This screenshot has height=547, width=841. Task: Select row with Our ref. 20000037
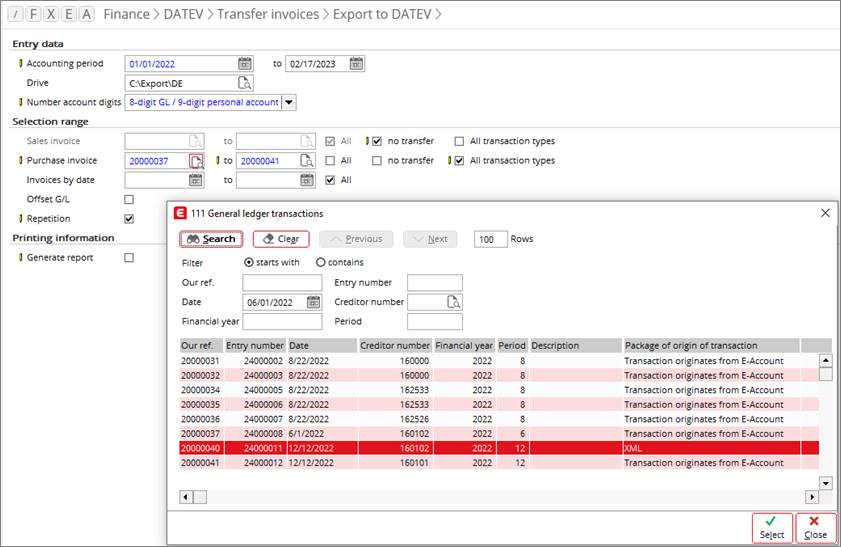[x=499, y=433]
